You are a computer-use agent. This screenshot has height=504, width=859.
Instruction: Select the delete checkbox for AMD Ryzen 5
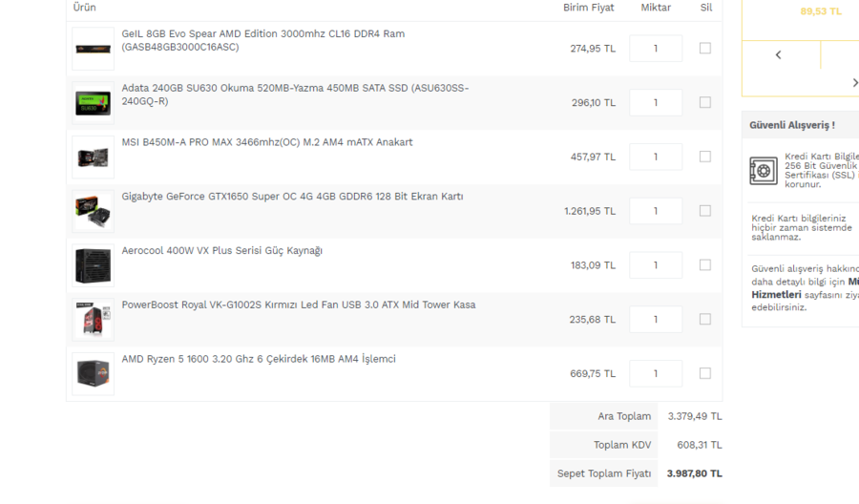click(x=705, y=373)
